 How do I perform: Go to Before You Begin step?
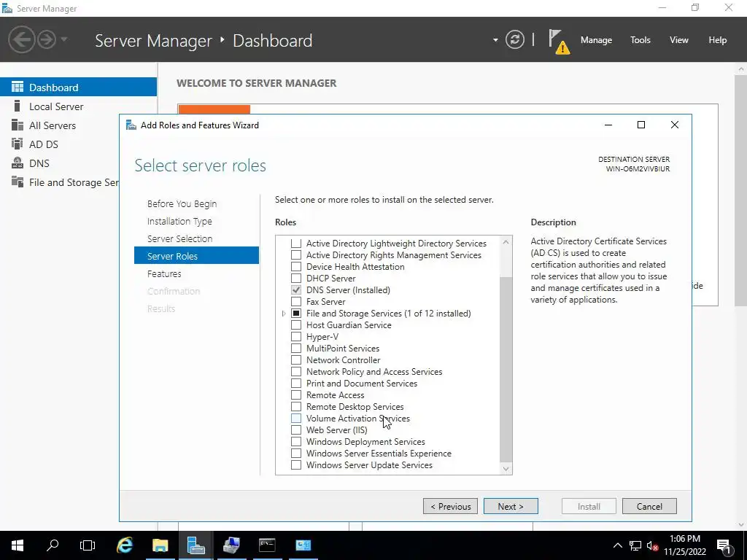click(x=182, y=204)
